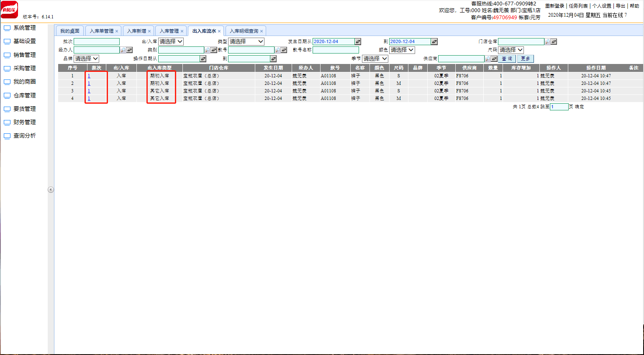
Task: Click 个人设置 in the top bar
Action: [602, 6]
